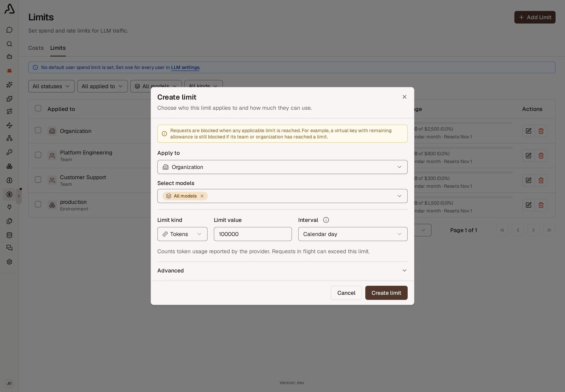Click the hierarchy network sidebar icon
This screenshot has width=565, height=392.
[9, 138]
